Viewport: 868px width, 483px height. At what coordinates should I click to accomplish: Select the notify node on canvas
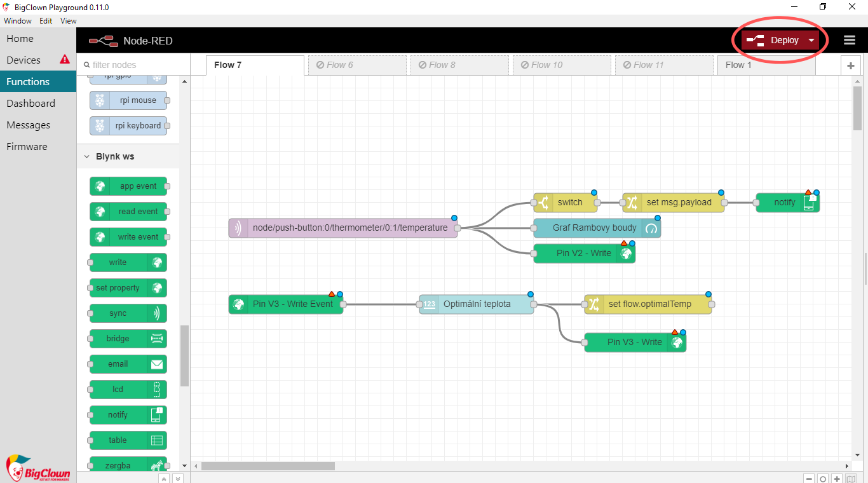788,202
